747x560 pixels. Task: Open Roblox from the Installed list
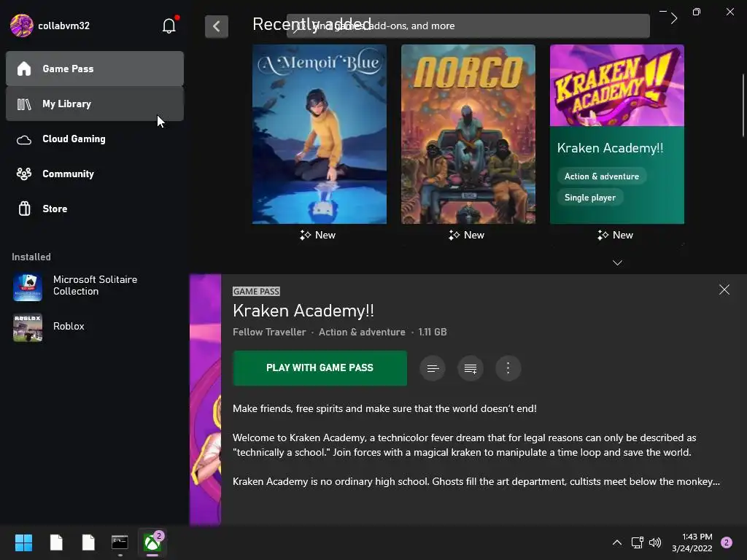95,327
